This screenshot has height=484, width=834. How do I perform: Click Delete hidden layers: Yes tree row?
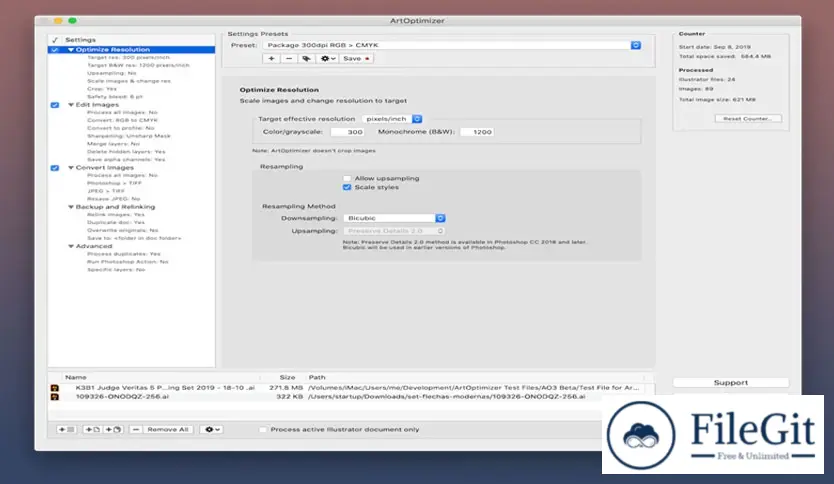[x=126, y=152]
